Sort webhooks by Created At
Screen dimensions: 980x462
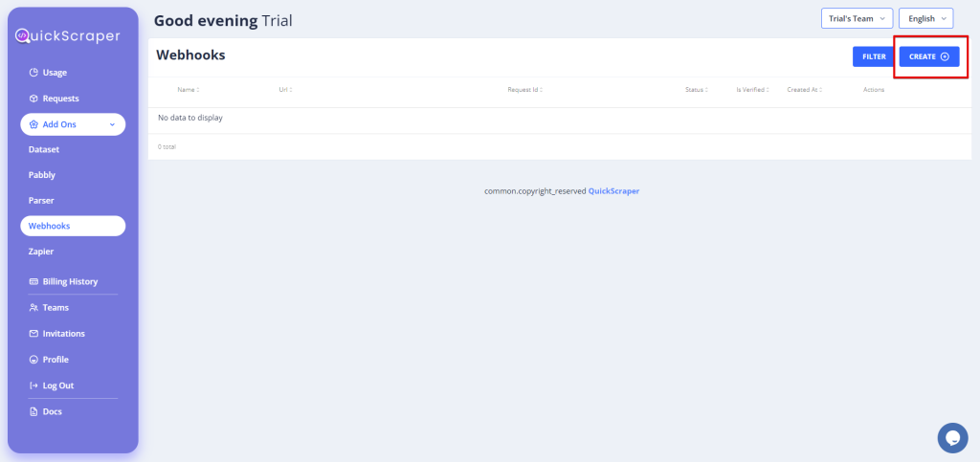tap(804, 90)
